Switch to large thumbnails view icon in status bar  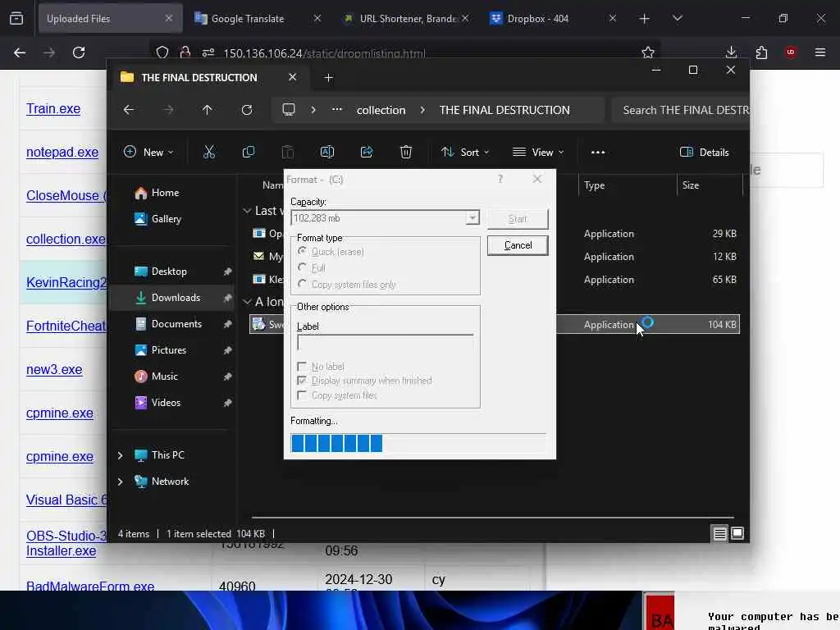click(x=737, y=533)
